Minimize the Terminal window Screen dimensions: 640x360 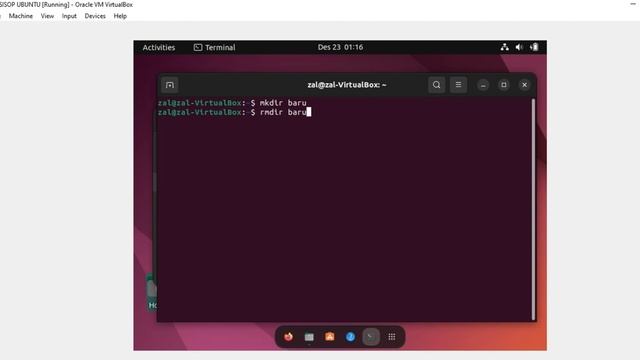click(x=483, y=85)
